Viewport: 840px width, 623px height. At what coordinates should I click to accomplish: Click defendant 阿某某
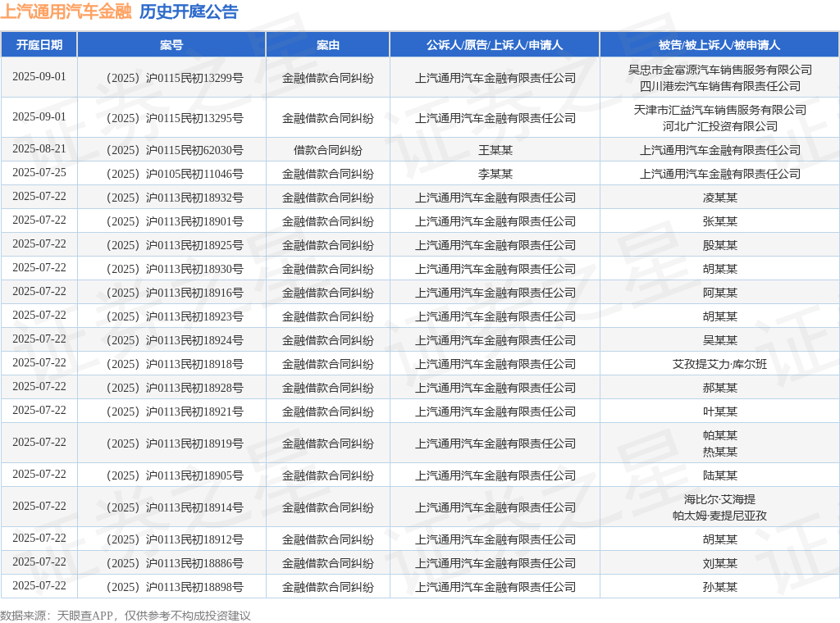click(x=720, y=293)
